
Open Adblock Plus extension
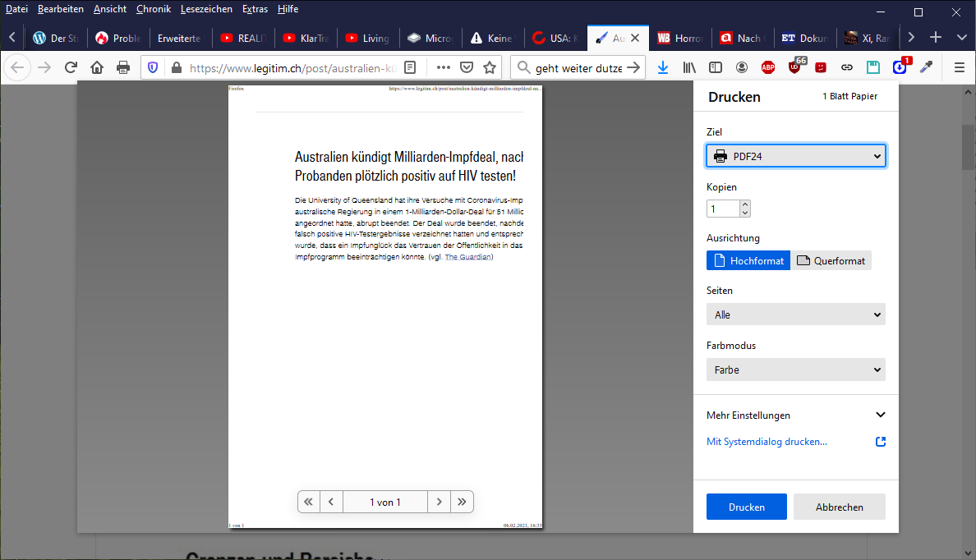pyautogui.click(x=768, y=68)
